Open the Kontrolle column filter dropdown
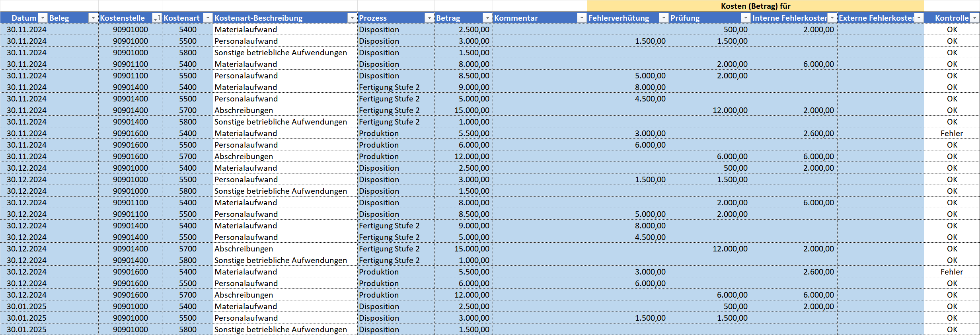The width and height of the screenshot is (980, 335). click(x=974, y=18)
